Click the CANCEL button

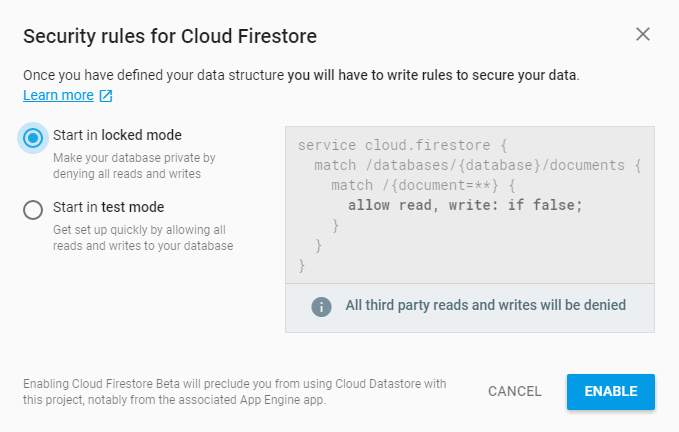[x=514, y=391]
